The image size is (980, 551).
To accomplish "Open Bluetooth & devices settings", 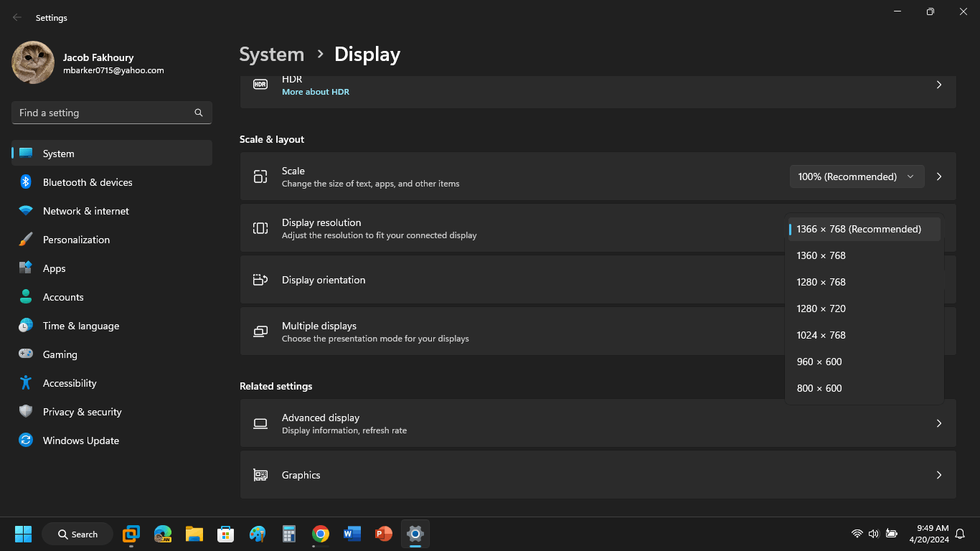I will point(88,182).
